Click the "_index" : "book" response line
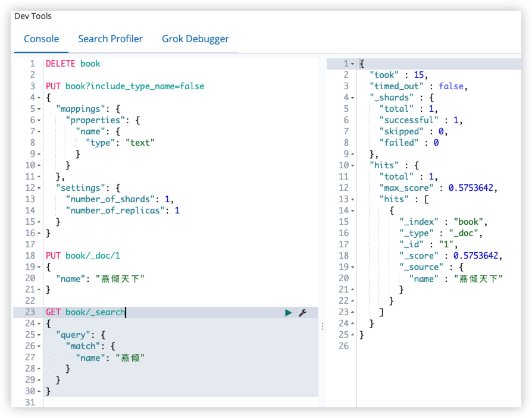This screenshot has width=532, height=418. (443, 222)
